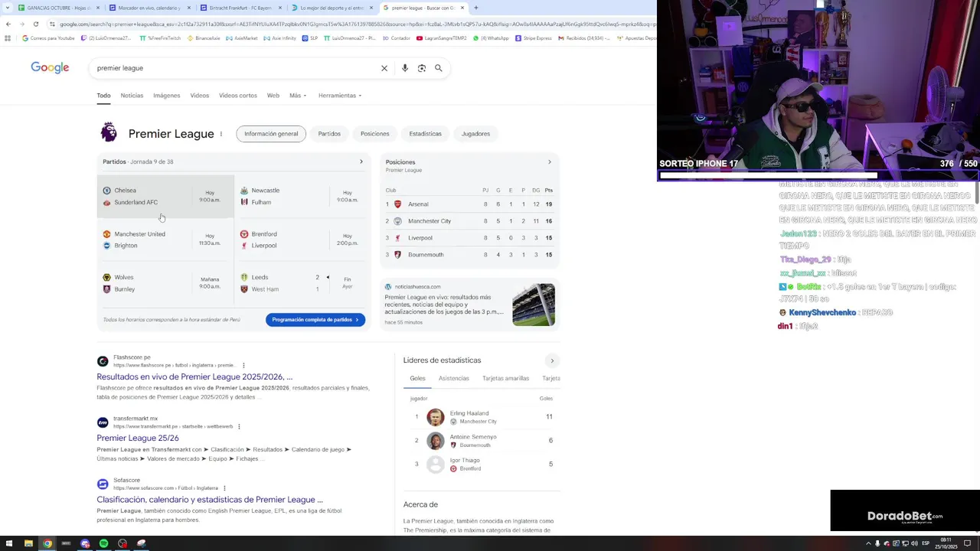Open the Herramientas tools dropdown
The width and height of the screenshot is (980, 551).
click(340, 96)
